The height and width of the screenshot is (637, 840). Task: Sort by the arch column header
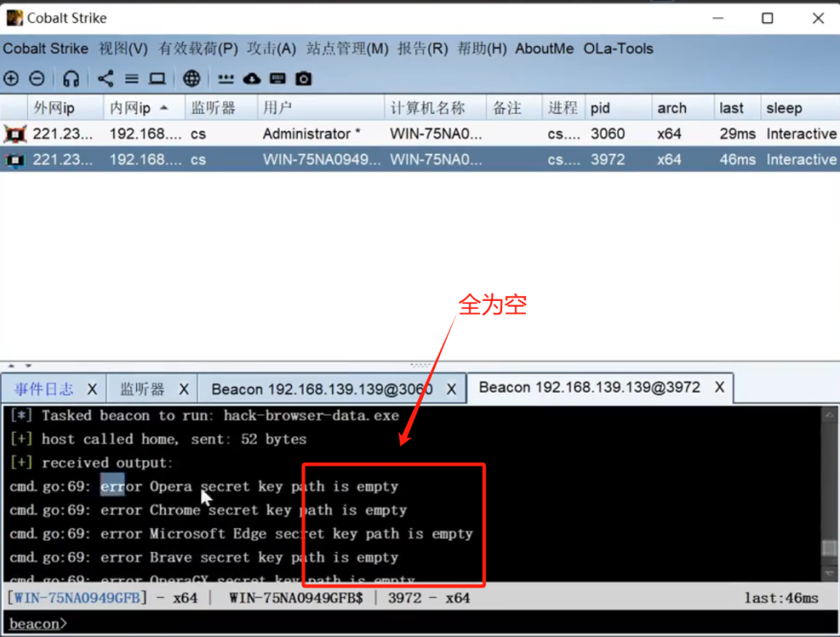click(x=683, y=108)
